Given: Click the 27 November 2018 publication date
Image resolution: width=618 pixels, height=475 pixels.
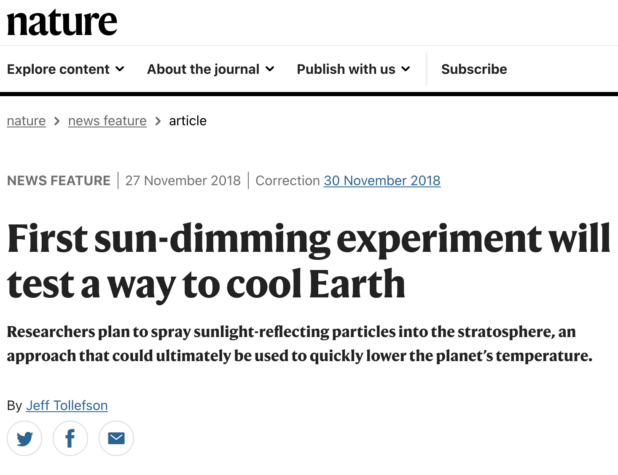Looking at the screenshot, I should (184, 181).
